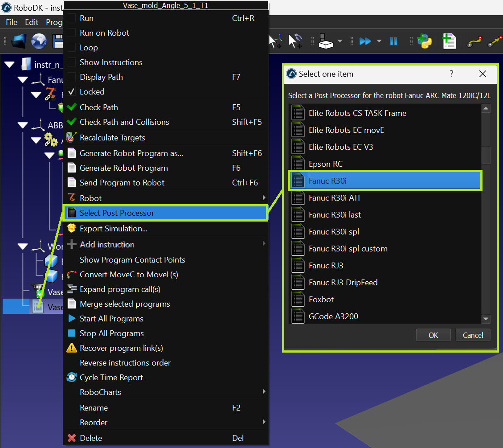
Task: Click Recalculate Targets entry
Action: coord(166,138)
